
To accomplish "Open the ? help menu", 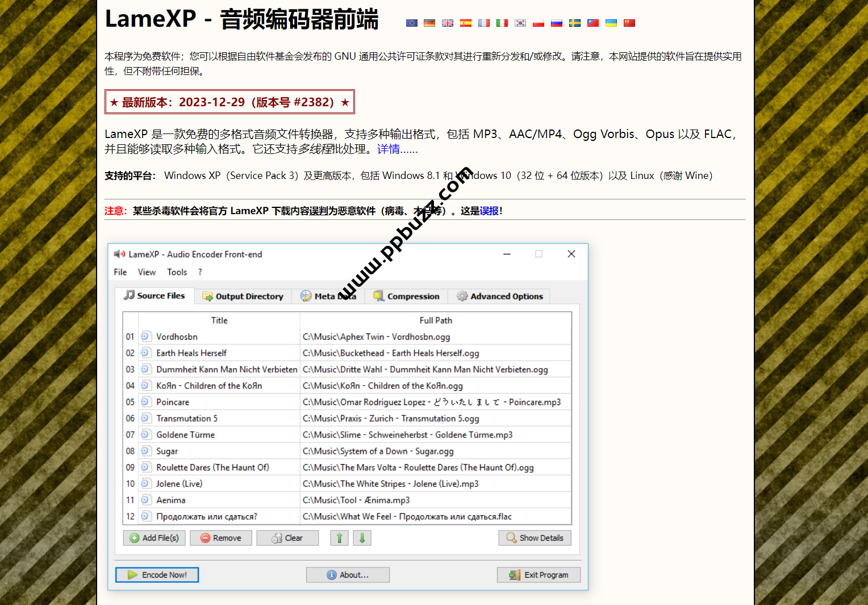I will (200, 272).
